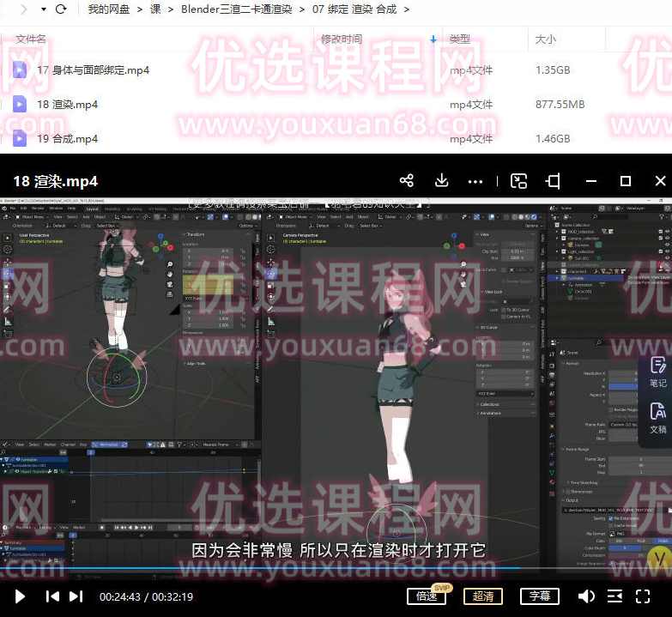Click the 07 绑定 渲染 合成 breadcrumb

click(x=354, y=9)
